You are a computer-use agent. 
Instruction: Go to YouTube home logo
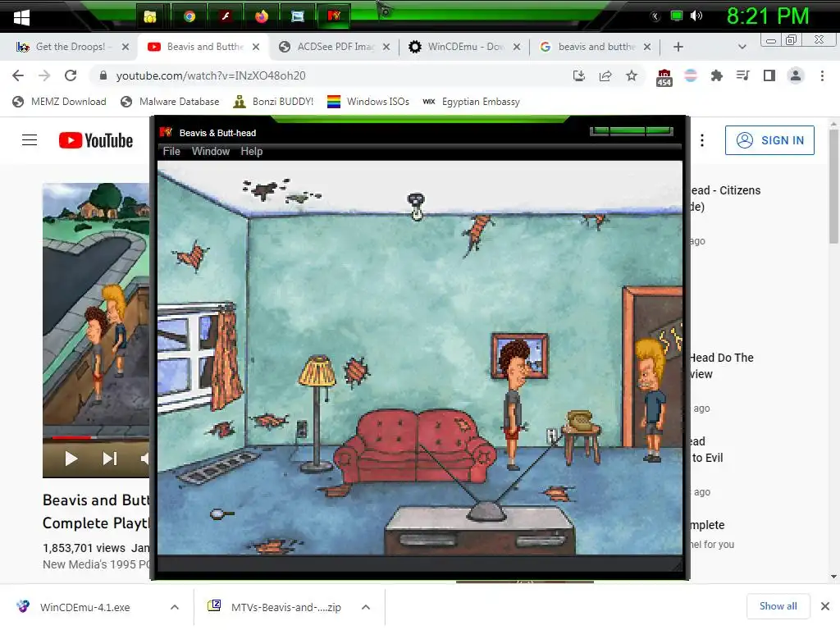(x=96, y=140)
